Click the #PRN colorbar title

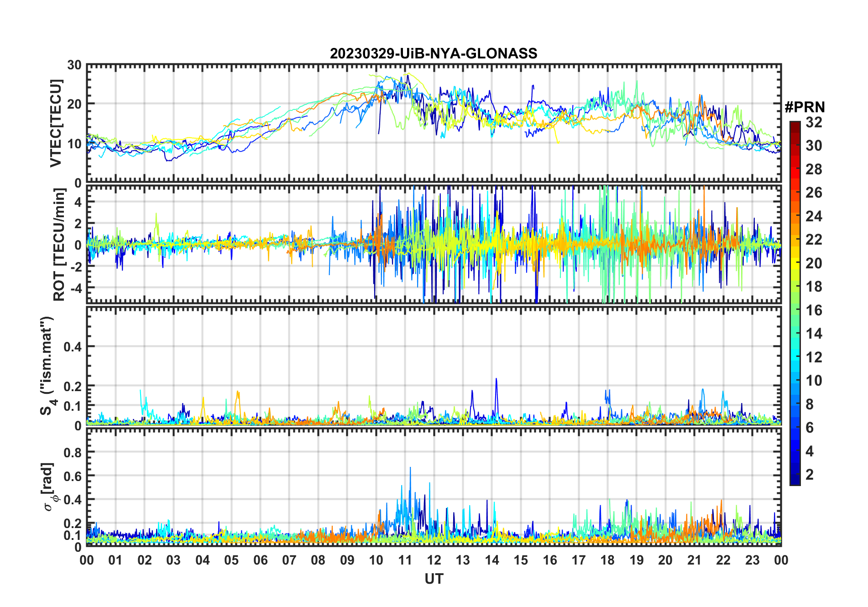pos(805,107)
